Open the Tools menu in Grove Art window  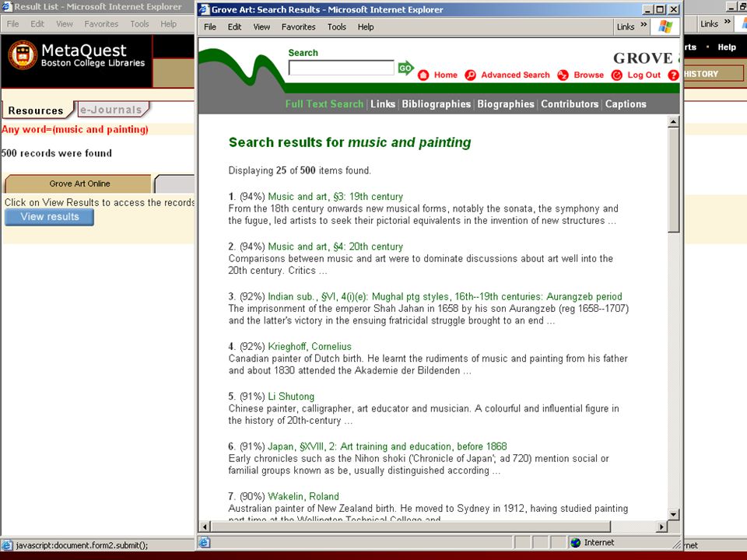(x=337, y=27)
